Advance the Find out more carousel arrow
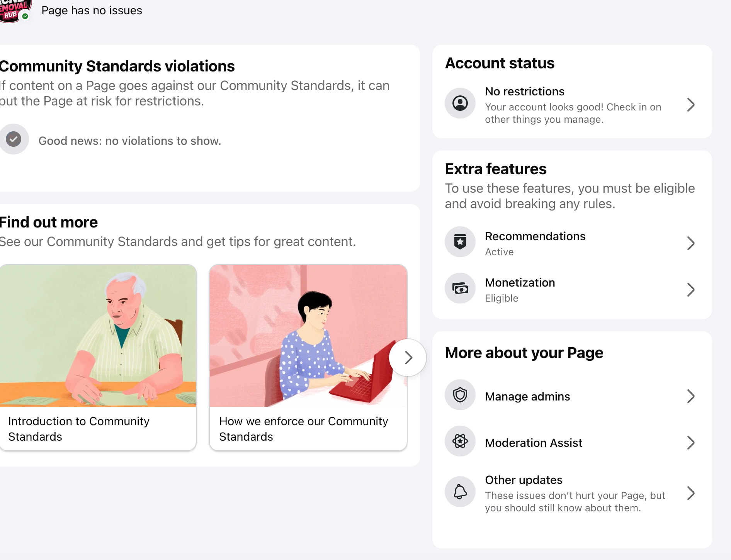This screenshot has width=731, height=560. pyautogui.click(x=408, y=358)
